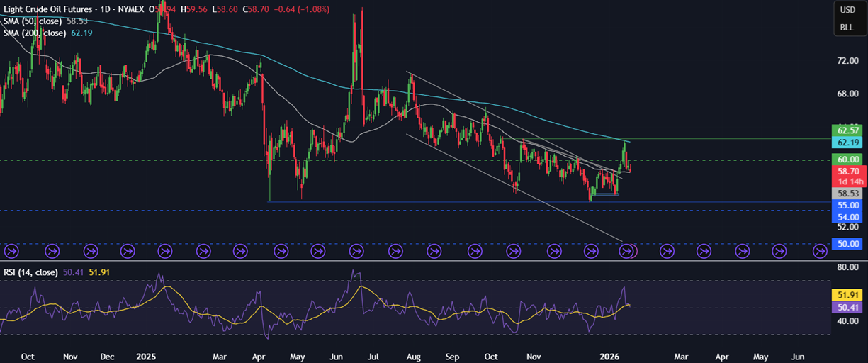
Task: Click the third rollover marker from the right
Action: pos(742,250)
